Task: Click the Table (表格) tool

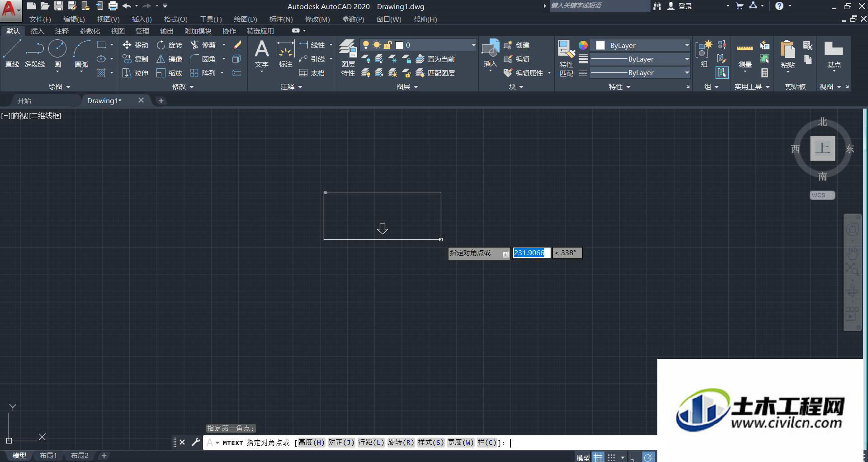Action: 312,73
